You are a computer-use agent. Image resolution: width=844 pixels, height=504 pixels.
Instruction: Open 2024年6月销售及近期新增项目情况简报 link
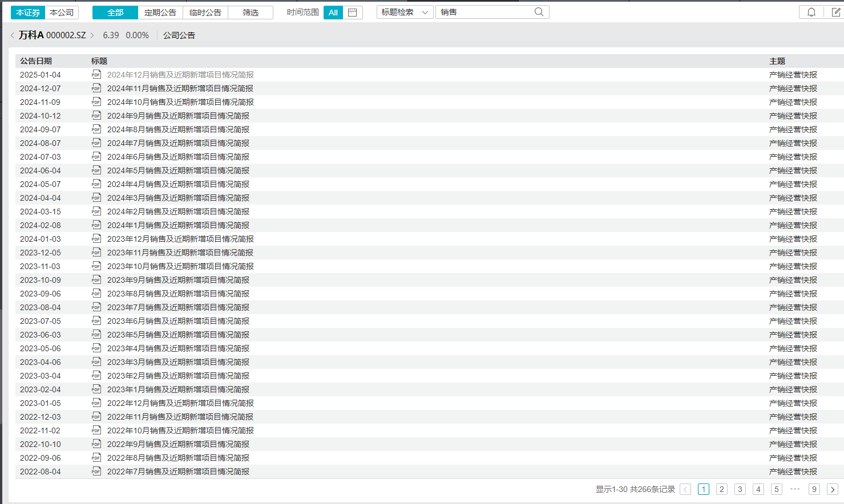178,157
